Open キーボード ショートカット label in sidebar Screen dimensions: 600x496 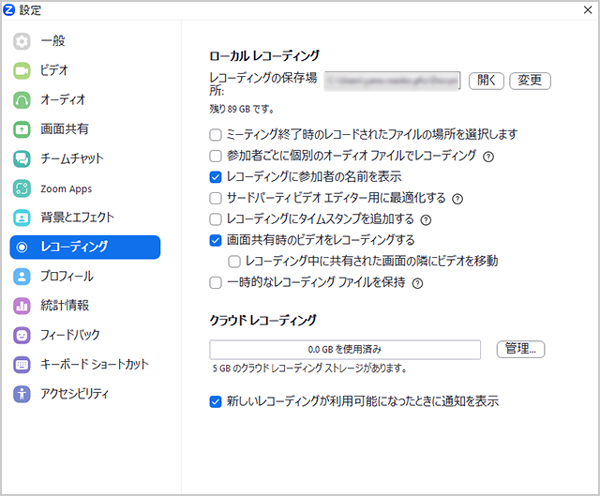[x=95, y=364]
